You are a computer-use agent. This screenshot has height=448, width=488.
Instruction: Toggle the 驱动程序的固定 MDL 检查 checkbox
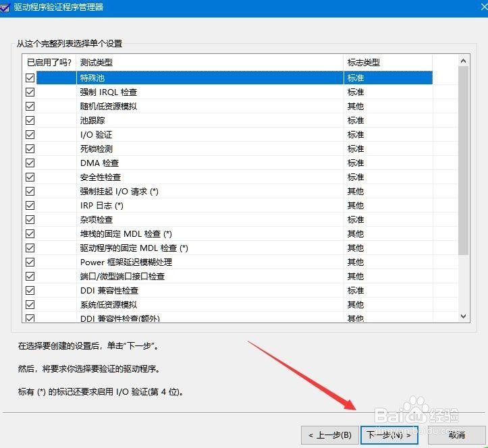(30, 248)
